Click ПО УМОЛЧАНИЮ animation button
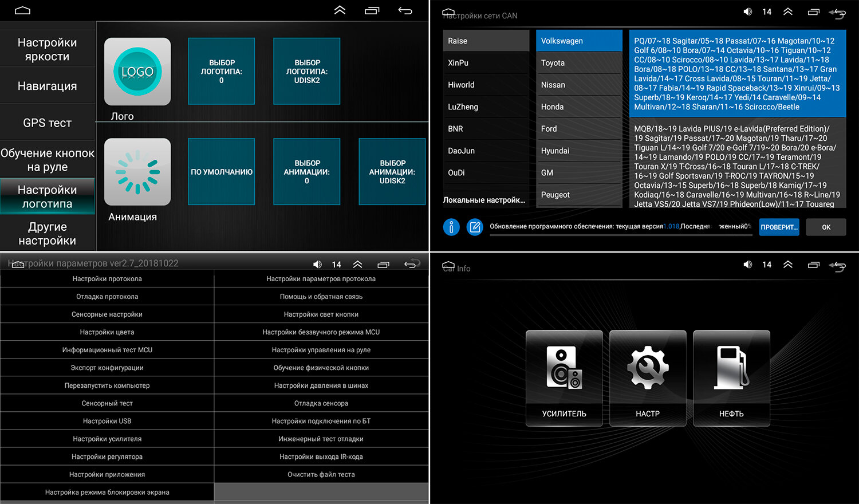The height and width of the screenshot is (504, 859). (222, 172)
